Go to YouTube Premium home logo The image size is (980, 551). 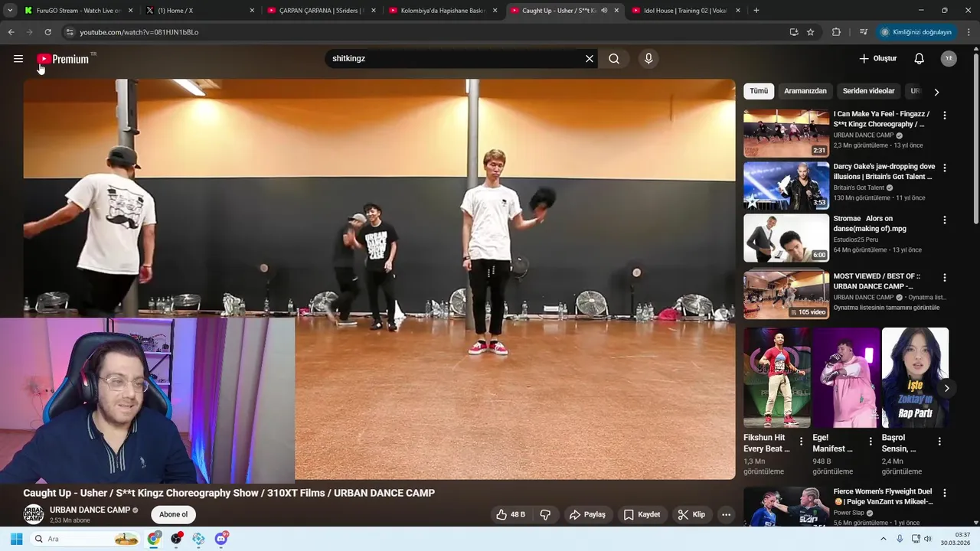pyautogui.click(x=63, y=59)
